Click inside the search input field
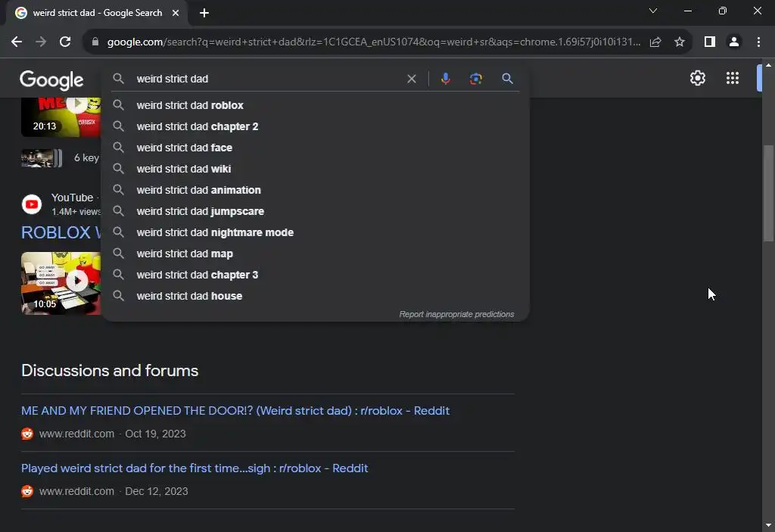775x532 pixels. 267,79
